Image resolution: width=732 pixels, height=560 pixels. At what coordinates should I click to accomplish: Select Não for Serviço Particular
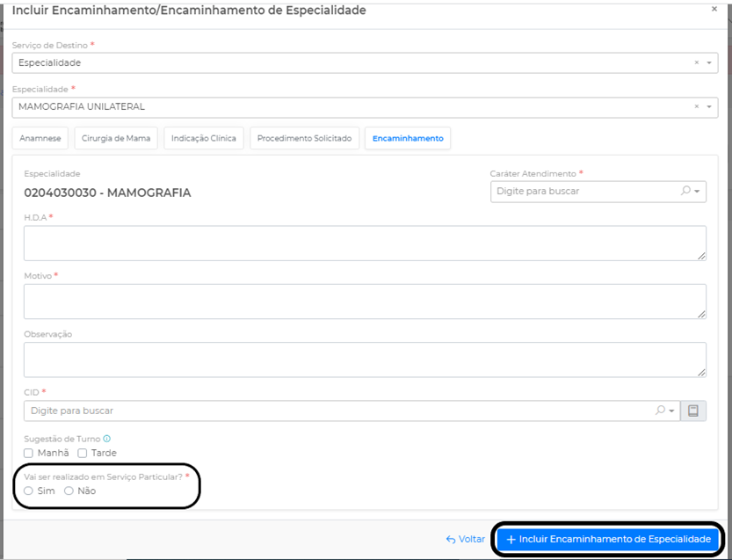tap(69, 491)
